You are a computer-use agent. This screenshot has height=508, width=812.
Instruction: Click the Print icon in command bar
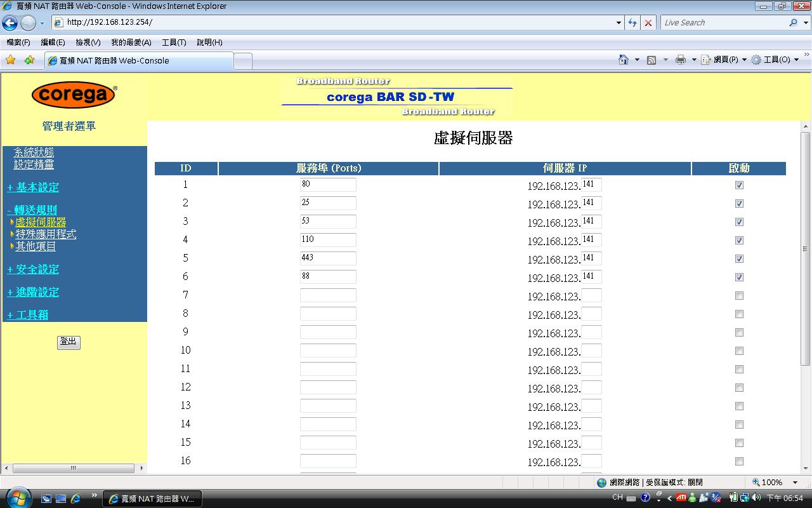tap(680, 60)
